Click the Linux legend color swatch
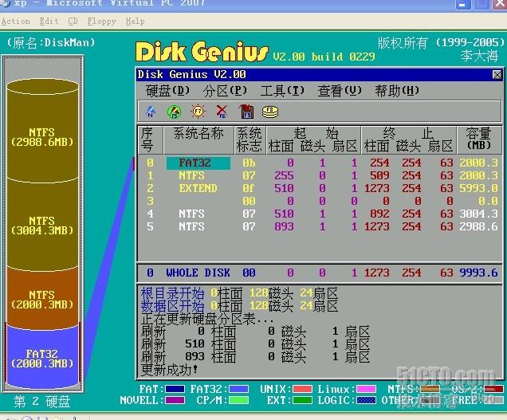Viewport: 507px width, 420px height. [366, 389]
